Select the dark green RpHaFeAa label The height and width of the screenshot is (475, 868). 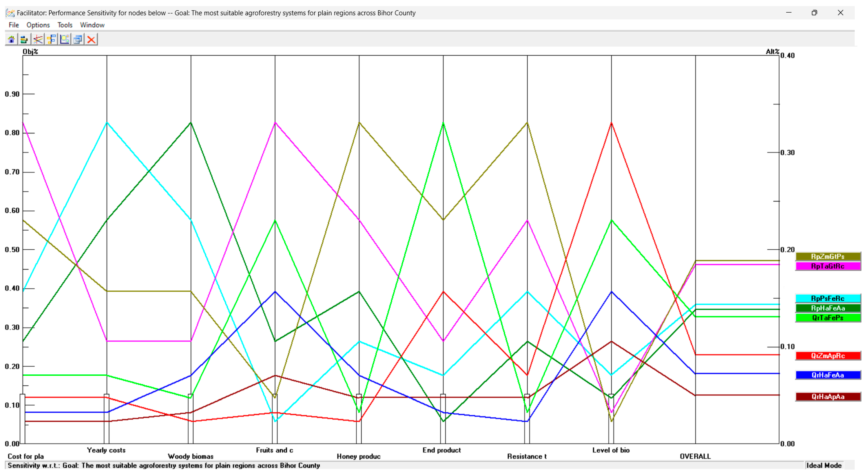click(828, 308)
